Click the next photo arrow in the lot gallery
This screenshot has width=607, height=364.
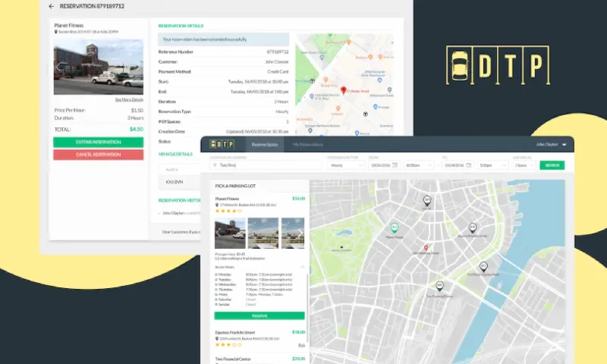tap(300, 234)
